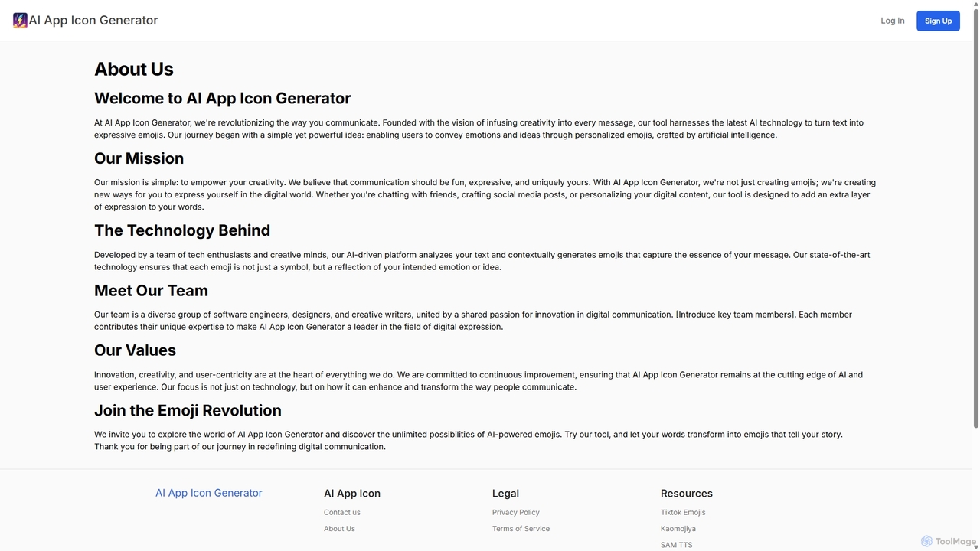Open the Privacy Policy link
980x551 pixels.
pyautogui.click(x=516, y=513)
